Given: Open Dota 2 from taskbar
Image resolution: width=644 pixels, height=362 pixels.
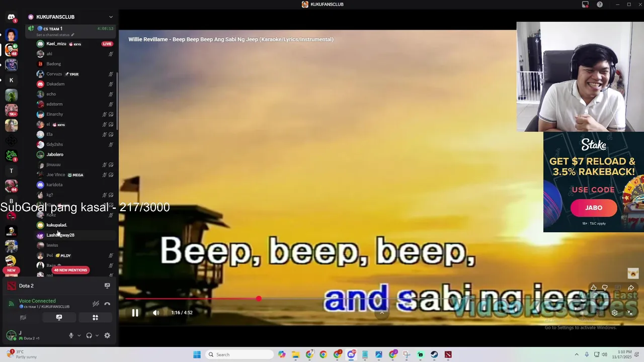Looking at the screenshot, I should [x=448, y=354].
